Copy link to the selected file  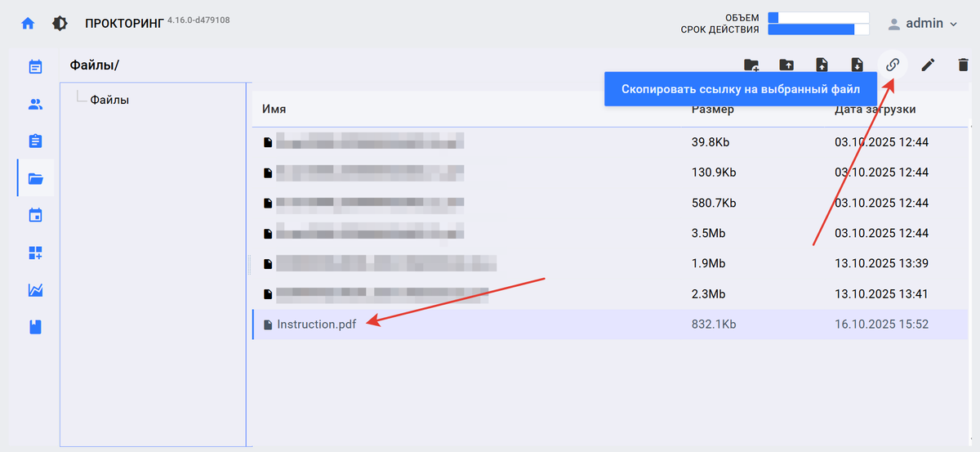coord(893,65)
